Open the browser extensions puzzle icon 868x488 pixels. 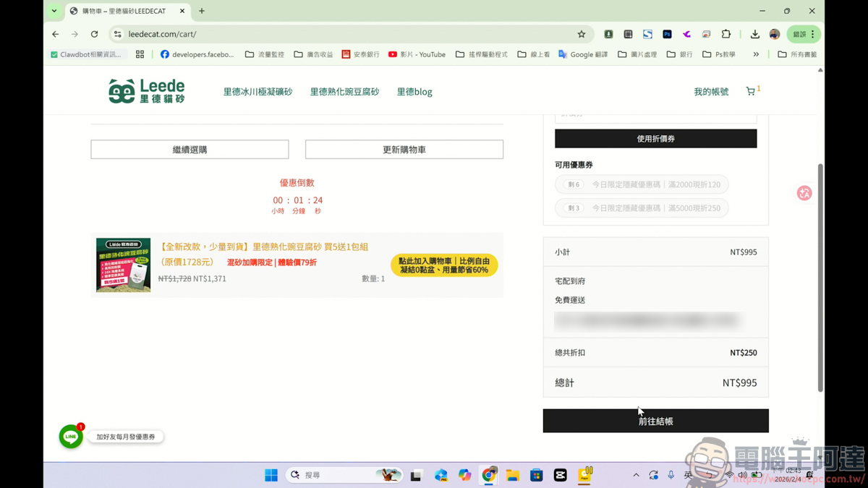[726, 34]
